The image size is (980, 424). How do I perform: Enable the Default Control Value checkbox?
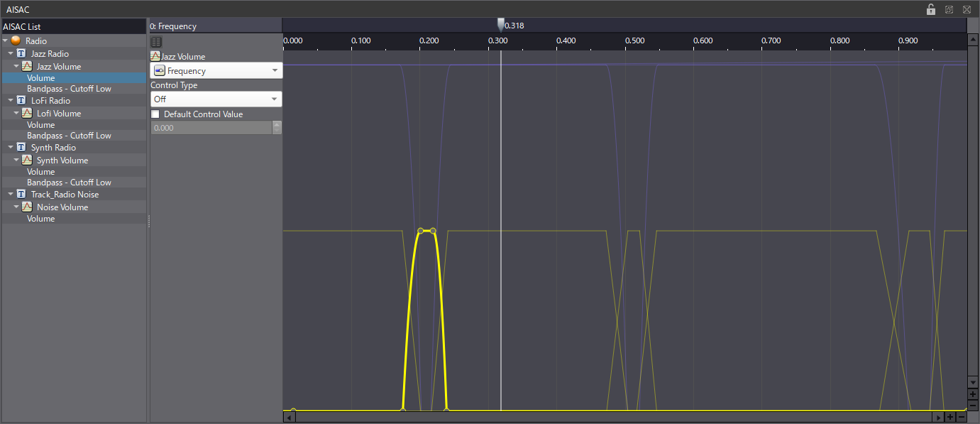click(x=155, y=114)
